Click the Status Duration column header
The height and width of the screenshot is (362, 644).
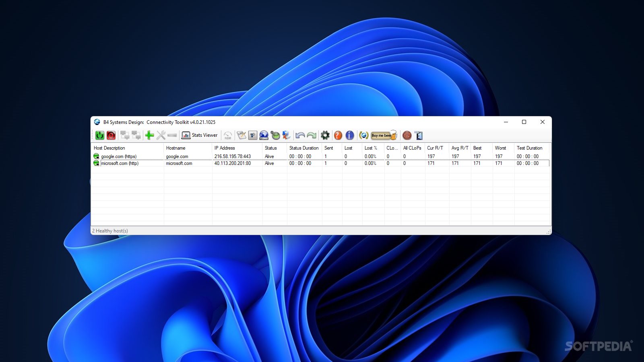[x=304, y=148]
